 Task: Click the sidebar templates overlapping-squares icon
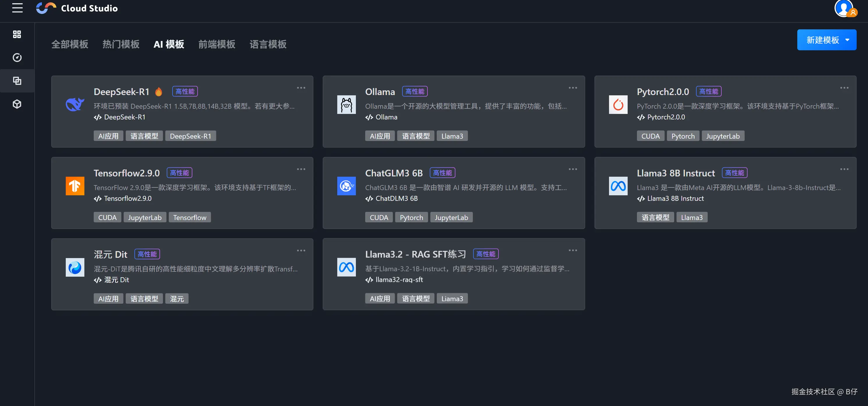tap(17, 81)
